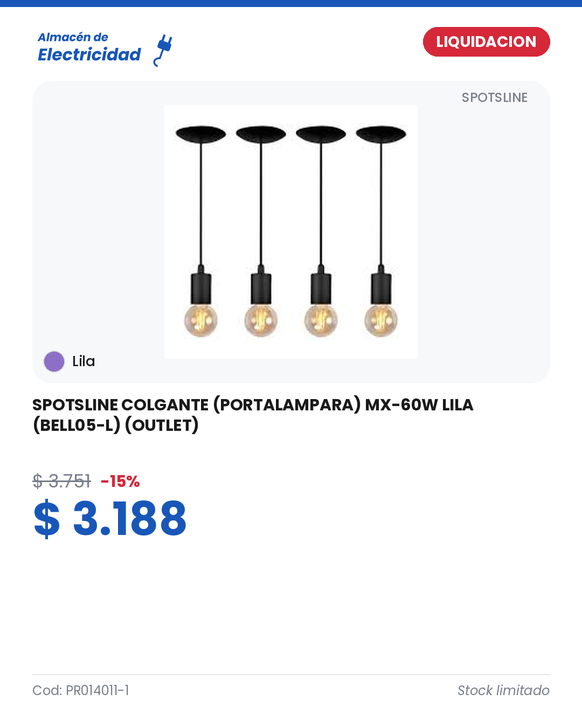Click the red LIQUIDACION badge
The width and height of the screenshot is (582, 728).
point(486,42)
